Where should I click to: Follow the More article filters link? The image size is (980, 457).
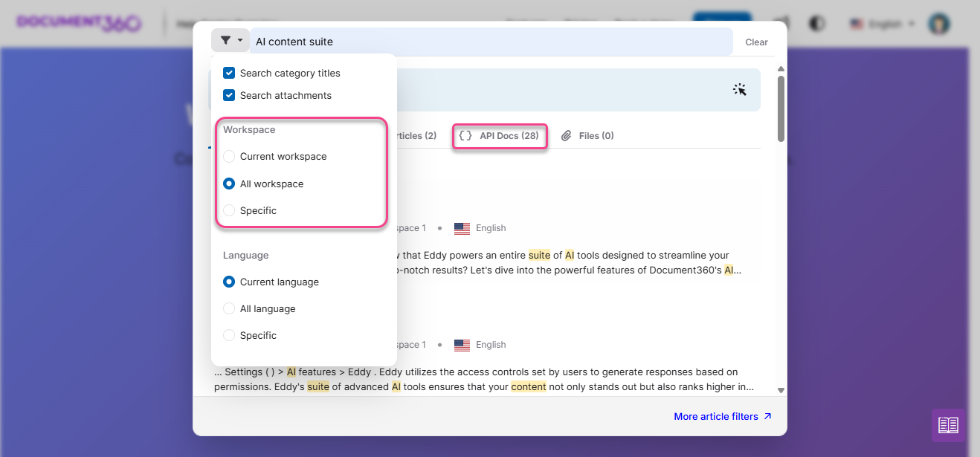[x=723, y=417]
